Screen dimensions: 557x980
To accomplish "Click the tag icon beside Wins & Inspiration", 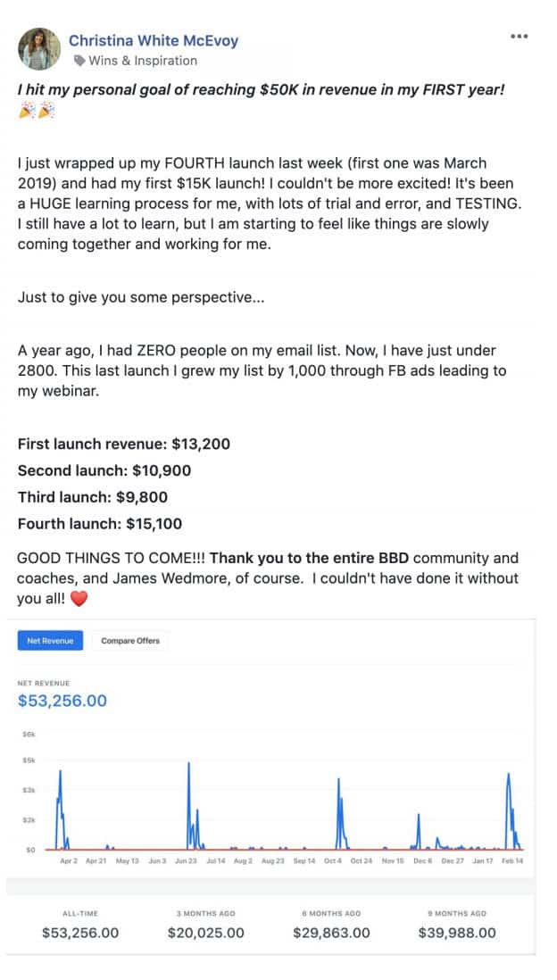I will click(79, 61).
